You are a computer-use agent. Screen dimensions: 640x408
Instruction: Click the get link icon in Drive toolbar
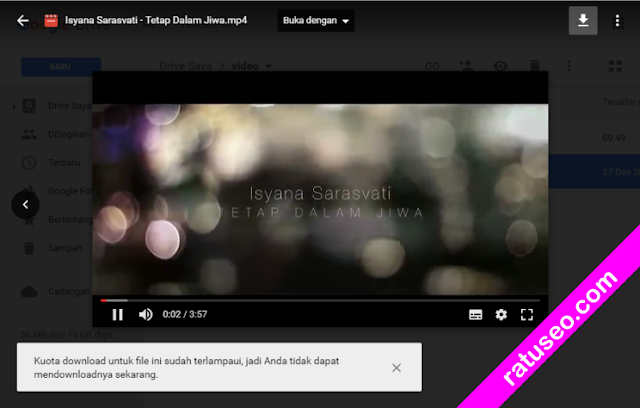pyautogui.click(x=432, y=66)
